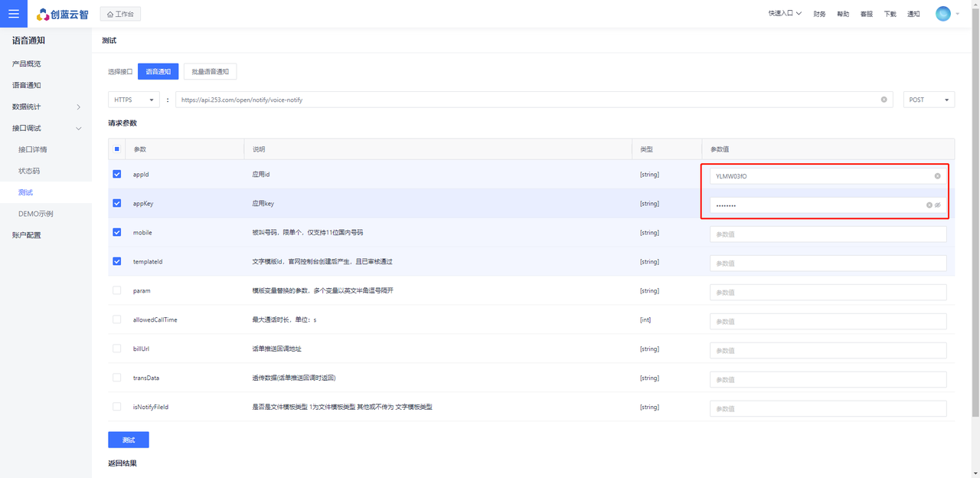
Task: Select the 语音通知 interface tab
Action: pyautogui.click(x=158, y=71)
